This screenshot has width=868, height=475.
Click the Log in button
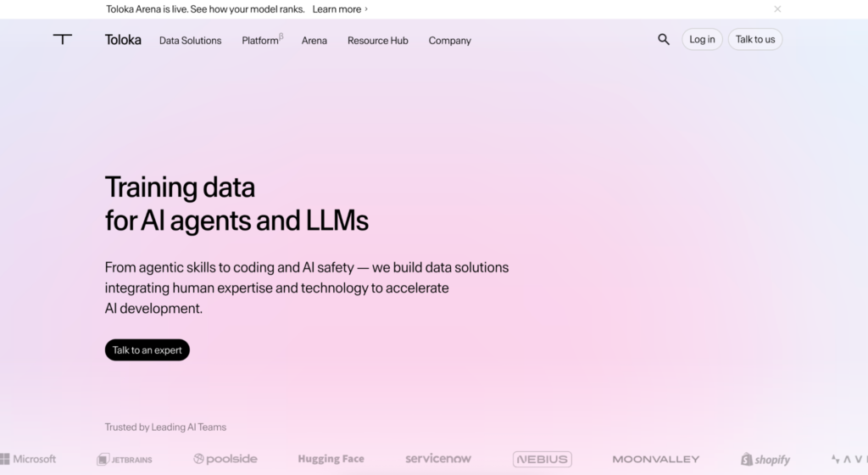pyautogui.click(x=702, y=39)
